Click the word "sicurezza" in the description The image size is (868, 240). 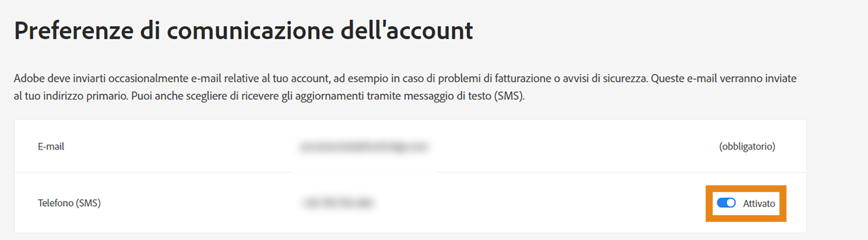623,79
